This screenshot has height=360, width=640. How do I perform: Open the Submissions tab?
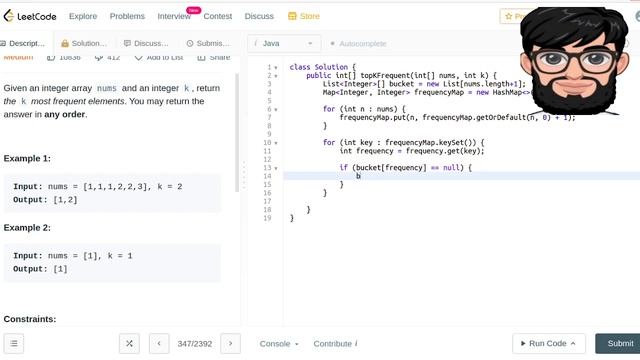[208, 43]
